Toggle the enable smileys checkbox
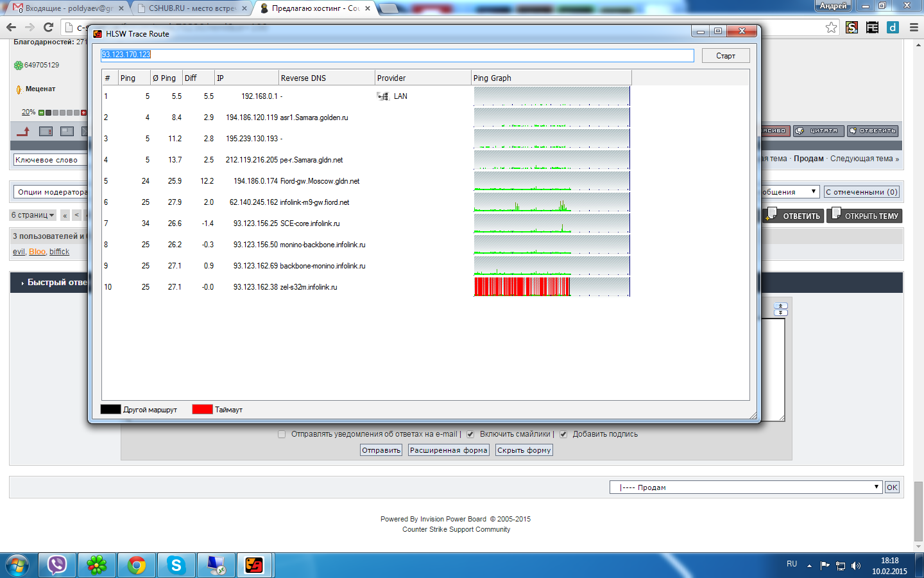 [x=470, y=434]
